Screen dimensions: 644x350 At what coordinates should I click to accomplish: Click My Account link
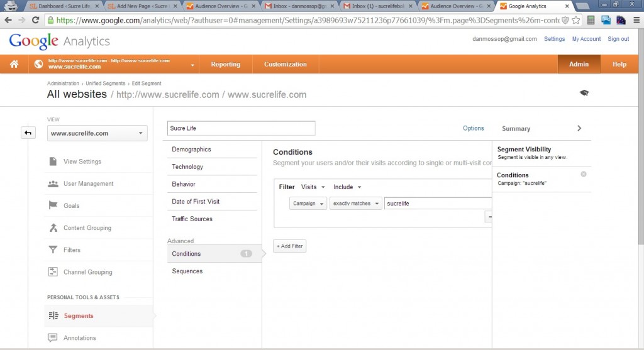587,39
